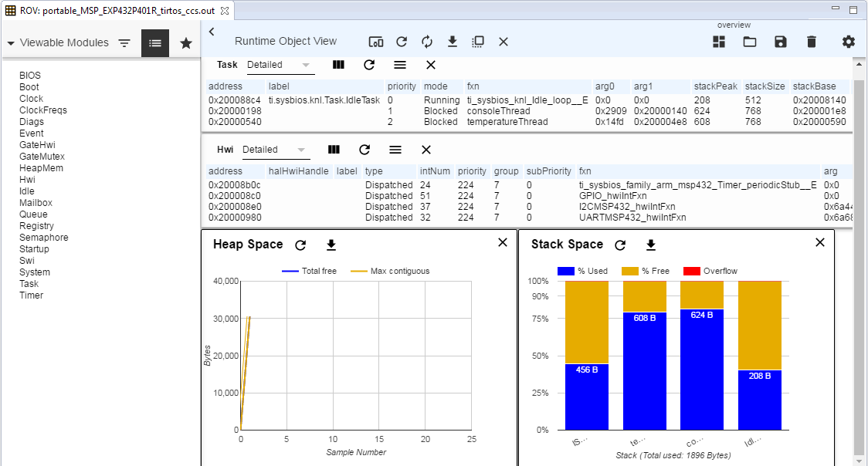The width and height of the screenshot is (868, 466).
Task: Click the column settings icon in Task view
Action: pyautogui.click(x=338, y=65)
